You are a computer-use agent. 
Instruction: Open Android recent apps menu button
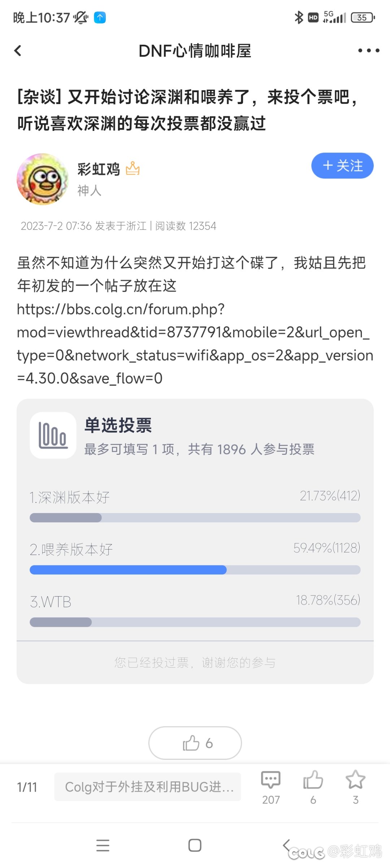point(103,845)
